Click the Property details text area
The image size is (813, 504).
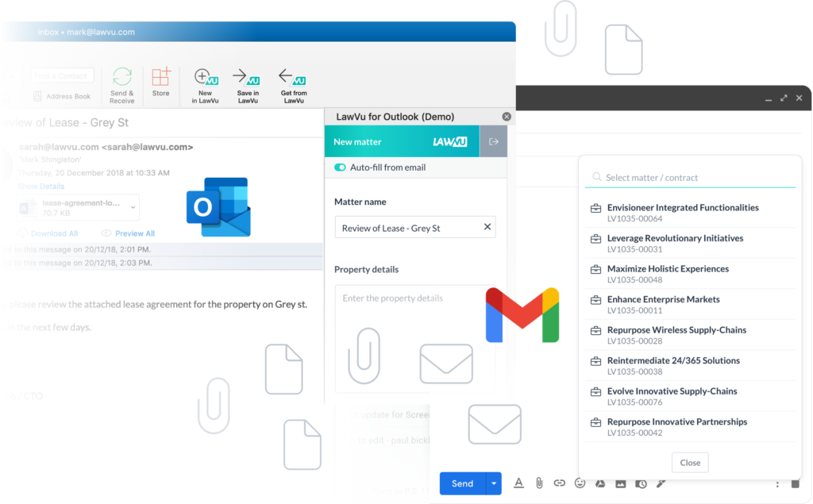414,338
